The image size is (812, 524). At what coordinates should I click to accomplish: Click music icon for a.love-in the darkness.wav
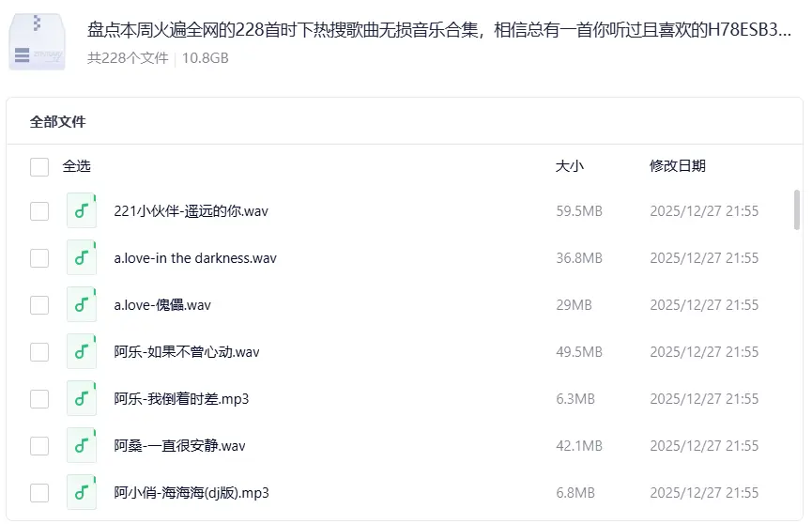pos(82,257)
